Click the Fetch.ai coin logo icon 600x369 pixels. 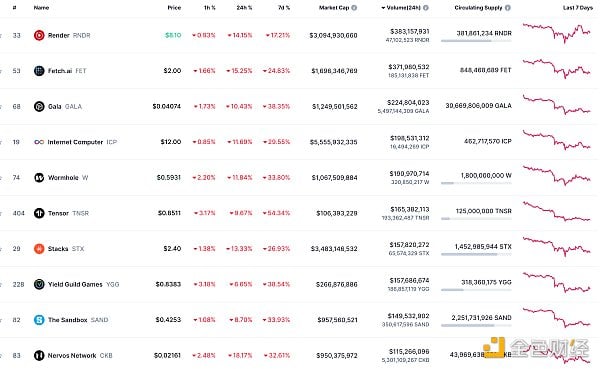[39, 71]
